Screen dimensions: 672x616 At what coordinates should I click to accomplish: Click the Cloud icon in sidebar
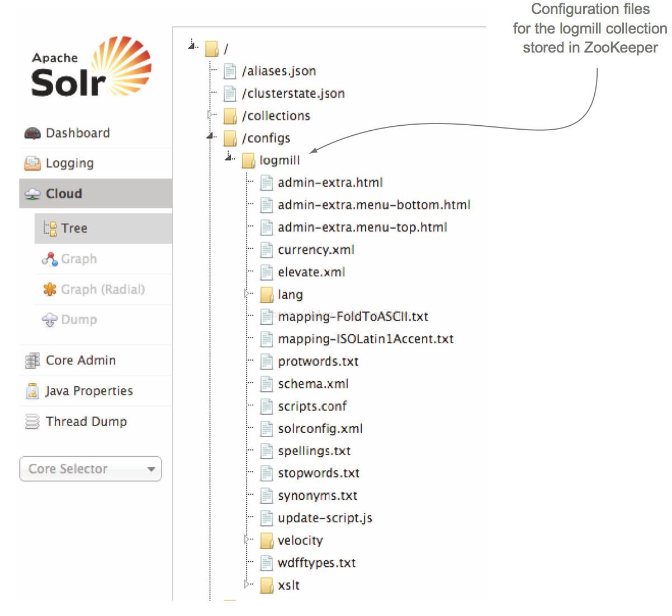pyautogui.click(x=32, y=194)
